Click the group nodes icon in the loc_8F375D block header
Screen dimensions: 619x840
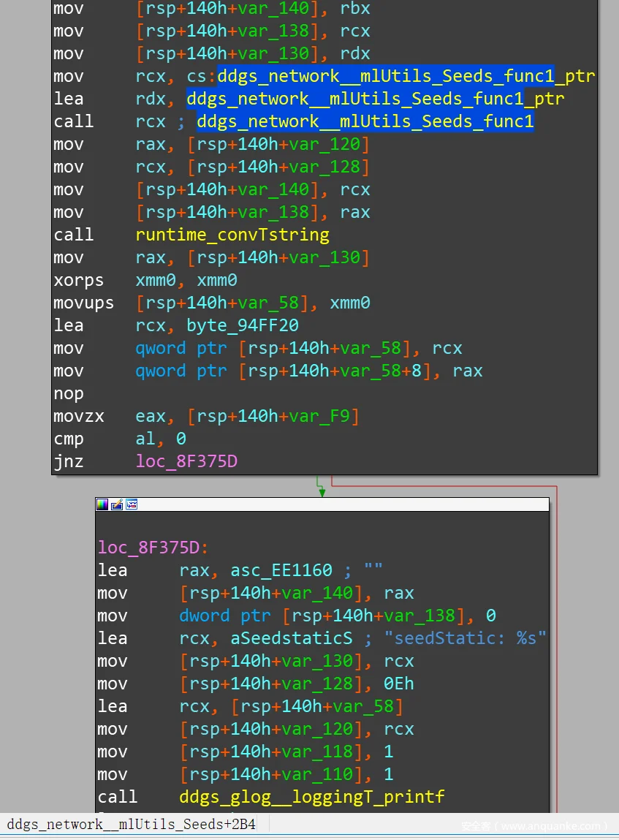(x=132, y=504)
